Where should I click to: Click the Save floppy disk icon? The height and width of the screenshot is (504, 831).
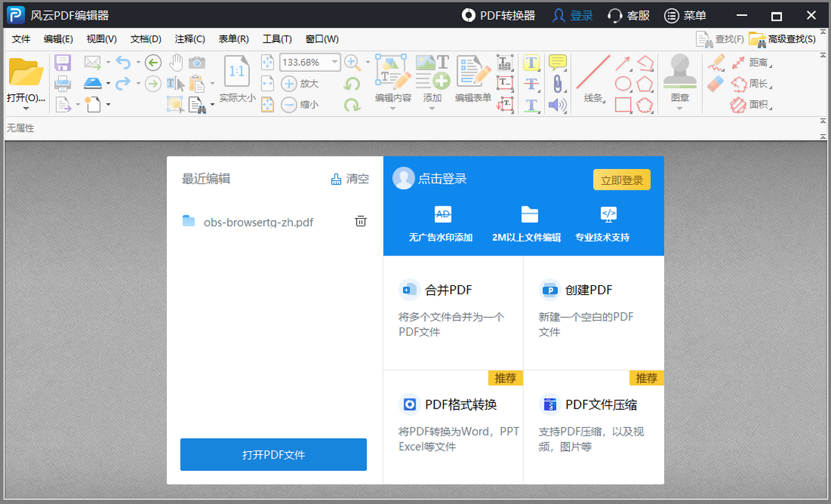click(x=63, y=63)
